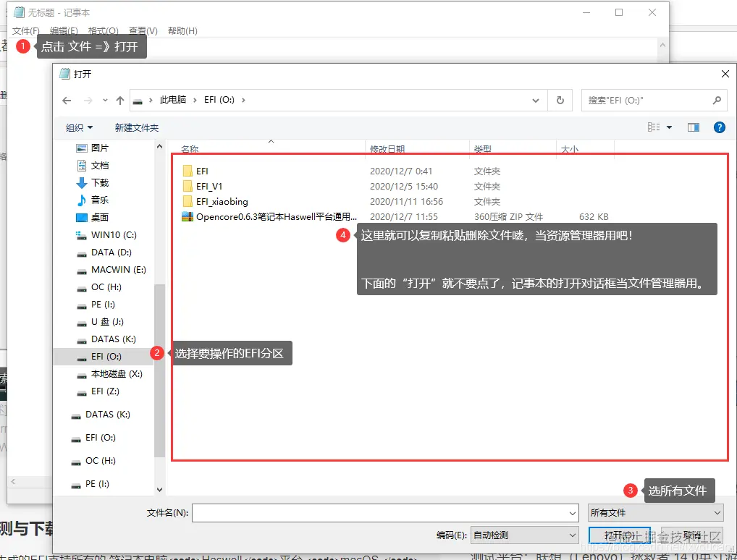Select DATA (D:) drive
The width and height of the screenshot is (737, 560).
point(104,253)
